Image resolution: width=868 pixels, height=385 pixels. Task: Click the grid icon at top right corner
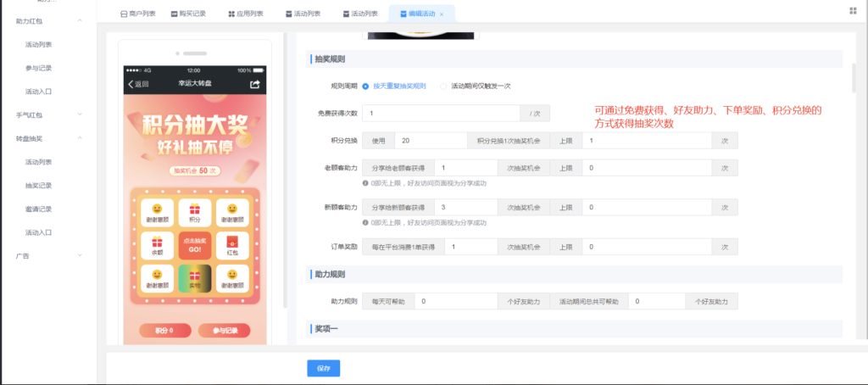pos(852,10)
